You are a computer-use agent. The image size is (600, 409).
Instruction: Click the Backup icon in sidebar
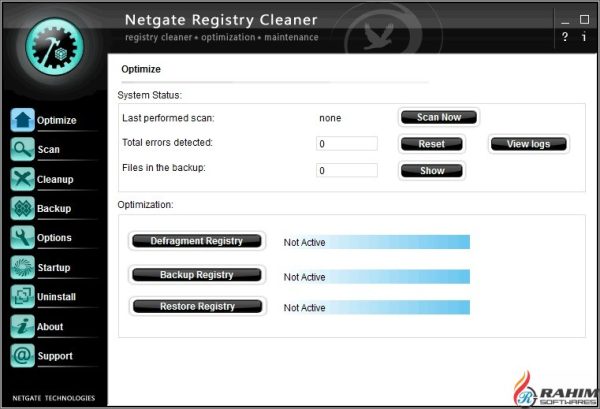coord(22,208)
